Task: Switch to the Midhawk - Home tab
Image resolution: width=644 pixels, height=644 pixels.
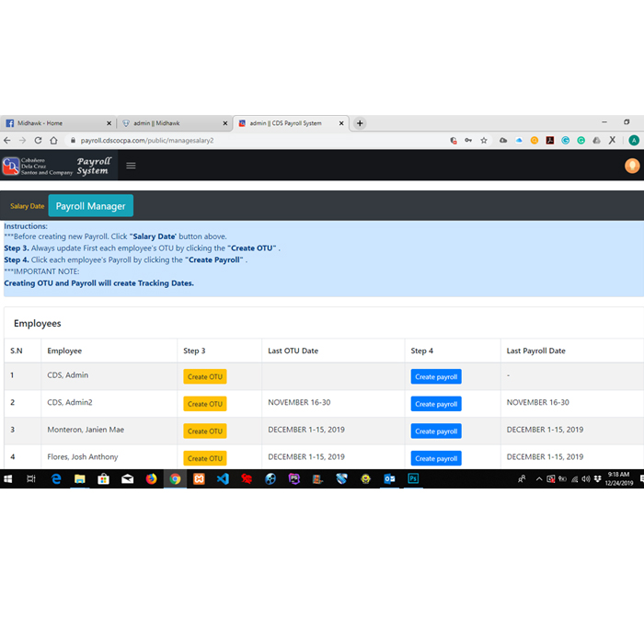Action: [x=55, y=123]
